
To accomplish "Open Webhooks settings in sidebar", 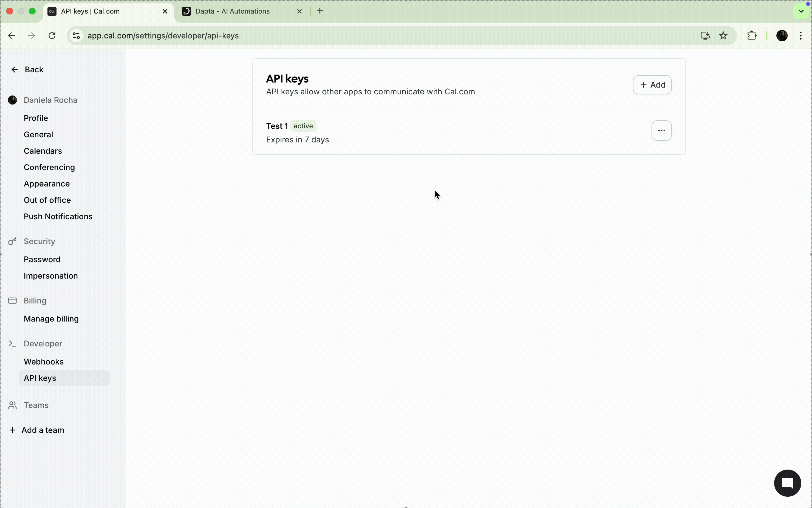I will point(44,362).
